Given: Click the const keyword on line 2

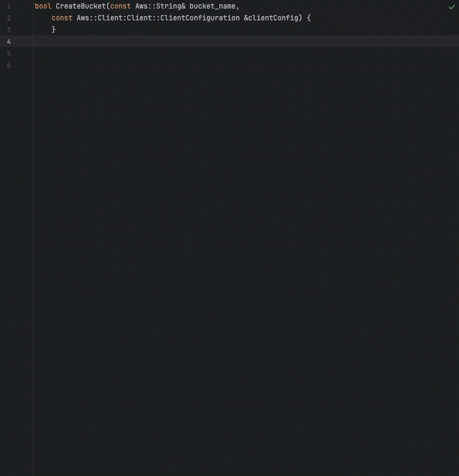Looking at the screenshot, I should [62, 18].
